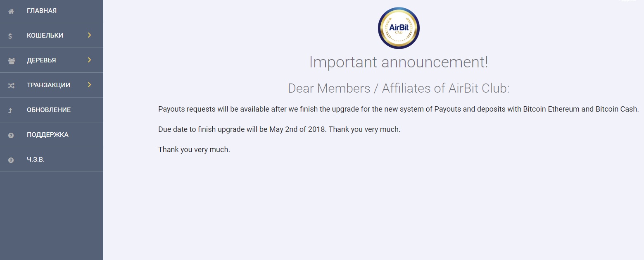644x260 pixels.
Task: Open the ДЕРЕВЬЯ menu label
Action: click(x=41, y=60)
